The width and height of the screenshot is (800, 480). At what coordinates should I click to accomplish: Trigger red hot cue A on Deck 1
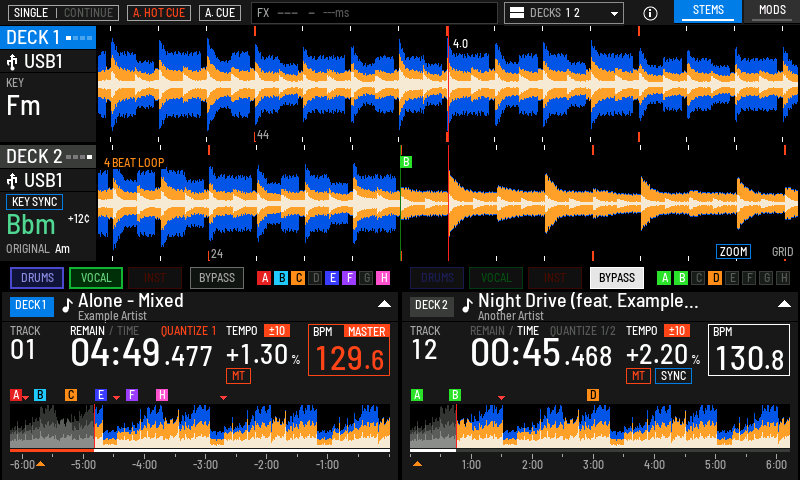(x=264, y=278)
